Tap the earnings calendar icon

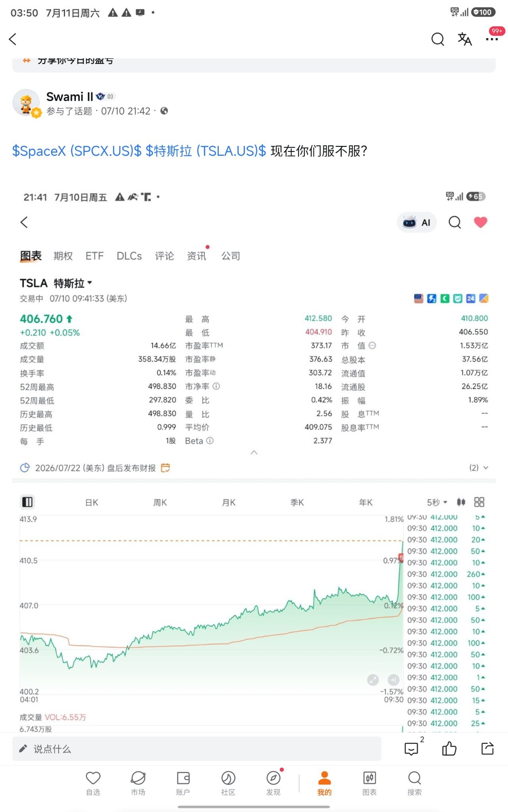pyautogui.click(x=165, y=468)
